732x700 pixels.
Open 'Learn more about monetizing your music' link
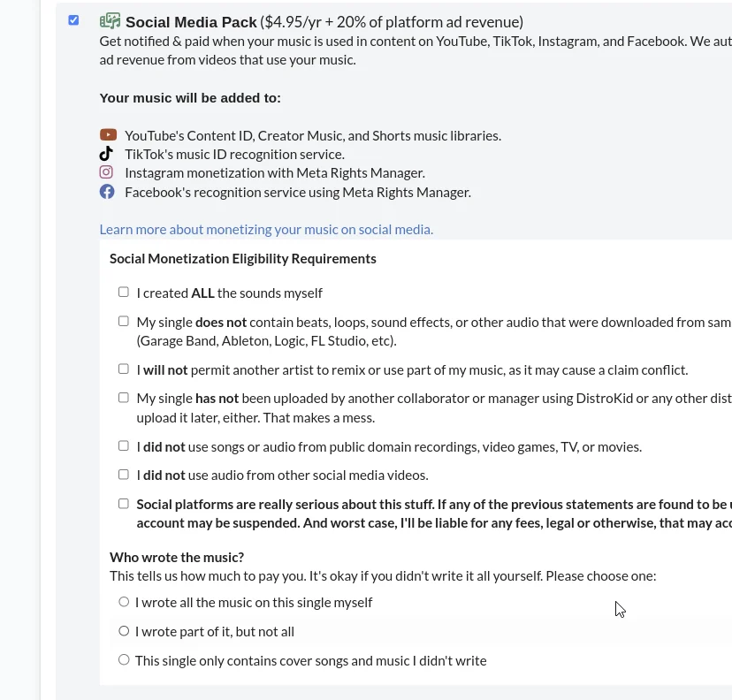(266, 230)
